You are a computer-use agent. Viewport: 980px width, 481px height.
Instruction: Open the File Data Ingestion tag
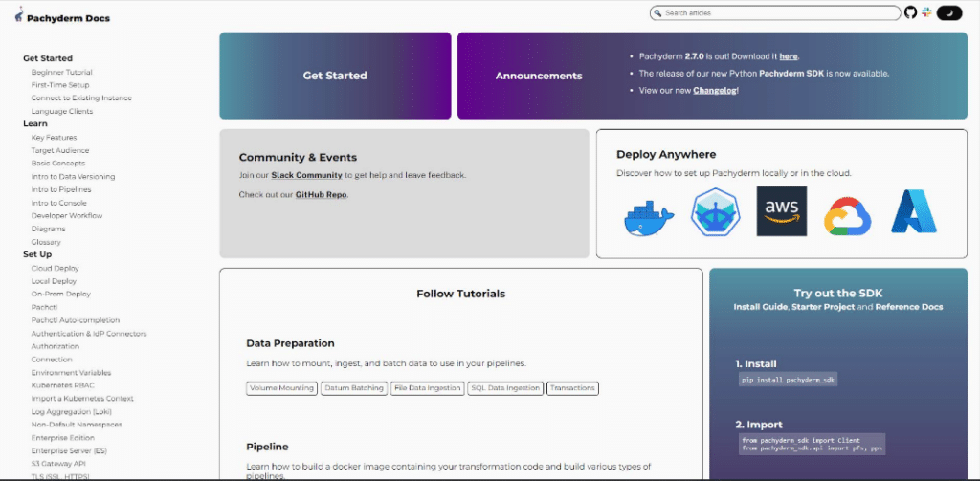(x=428, y=388)
